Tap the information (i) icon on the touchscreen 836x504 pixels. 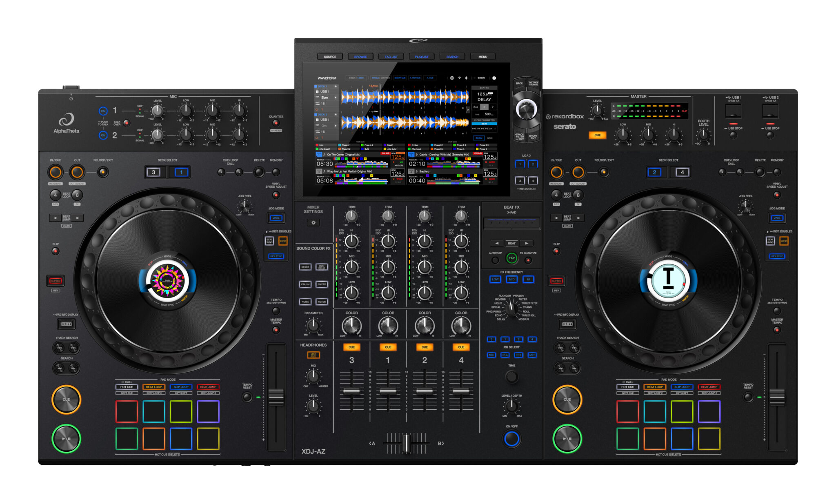pyautogui.click(x=494, y=78)
